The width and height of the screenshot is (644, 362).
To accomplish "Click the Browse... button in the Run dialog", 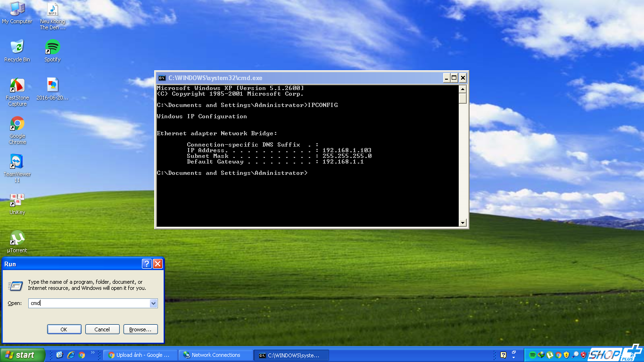I will [x=140, y=329].
